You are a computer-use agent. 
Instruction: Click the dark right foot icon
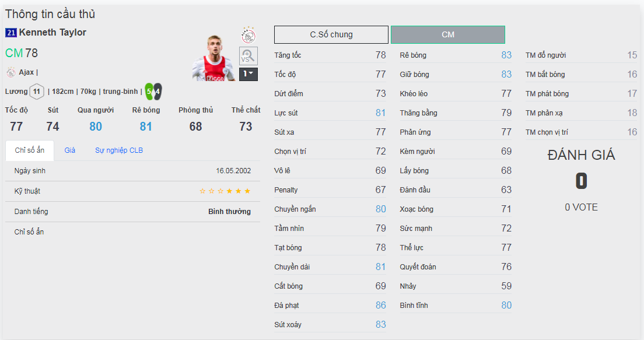[157, 92]
